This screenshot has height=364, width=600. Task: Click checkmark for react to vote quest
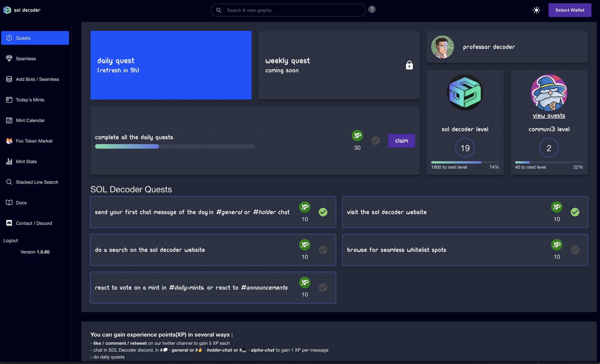click(x=323, y=288)
